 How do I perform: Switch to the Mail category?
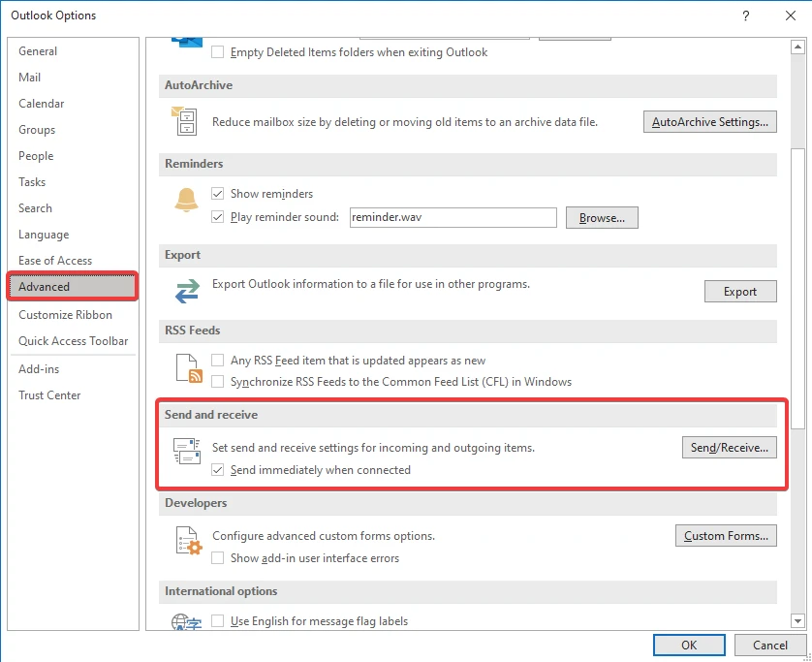[x=73, y=78]
